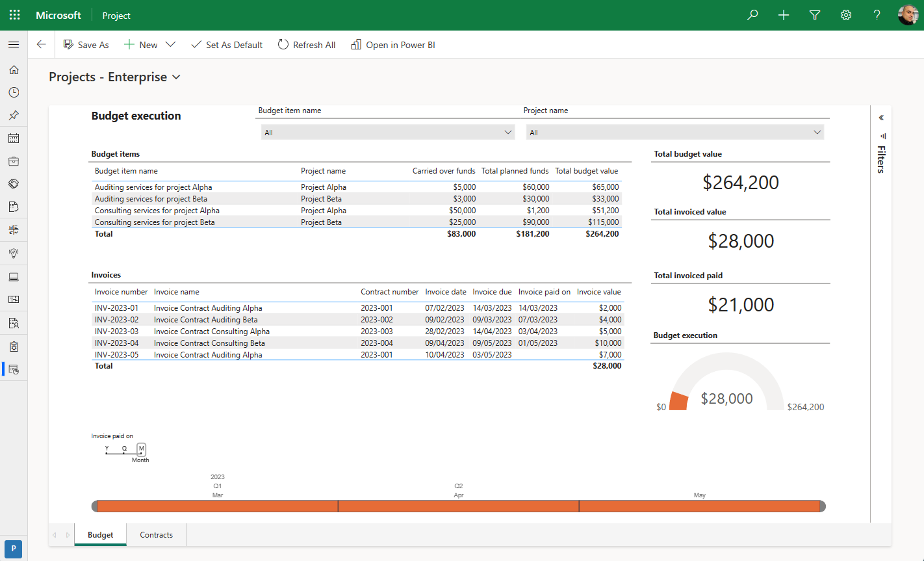This screenshot has height=561, width=924.
Task: Open the clipboard gear icon in sidebar
Action: 14,346
